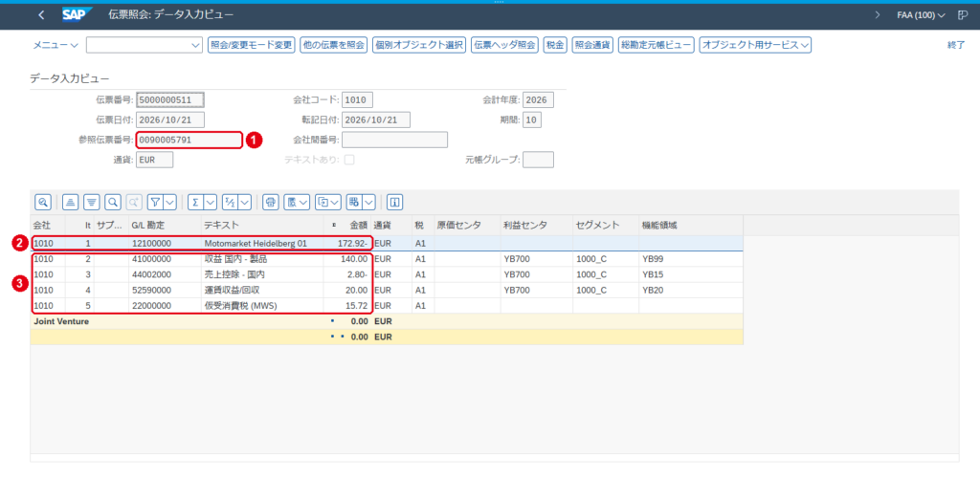Click the 原価センタ column header
Screen dimensions: 980x479
point(466,225)
